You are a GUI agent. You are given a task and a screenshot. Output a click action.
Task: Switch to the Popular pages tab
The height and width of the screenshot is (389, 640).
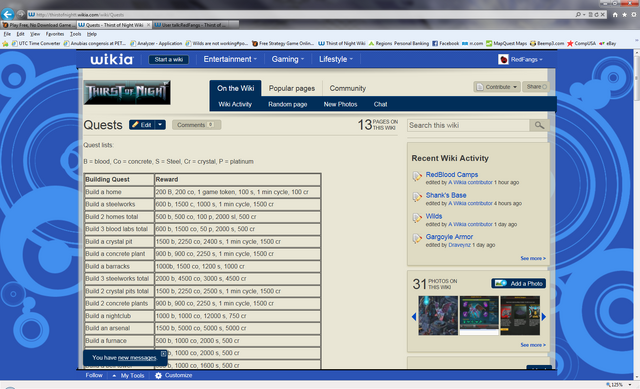tap(291, 88)
